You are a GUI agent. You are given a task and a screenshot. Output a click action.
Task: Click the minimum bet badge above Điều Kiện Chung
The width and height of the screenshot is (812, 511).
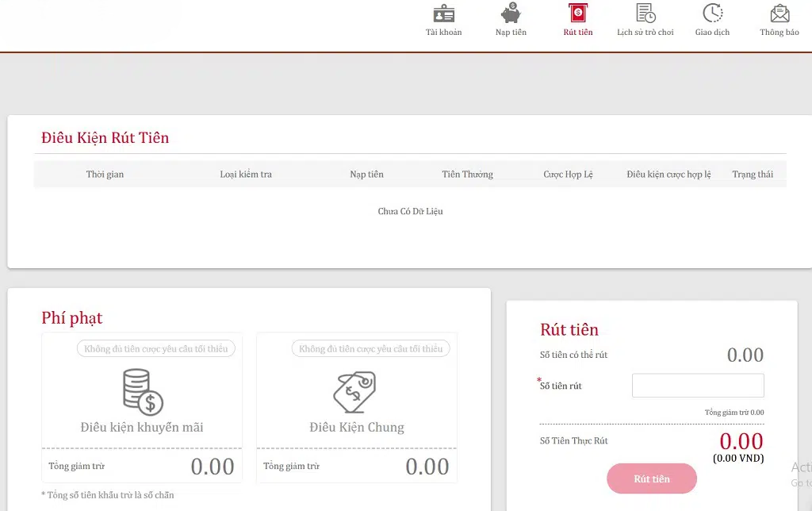[370, 349]
